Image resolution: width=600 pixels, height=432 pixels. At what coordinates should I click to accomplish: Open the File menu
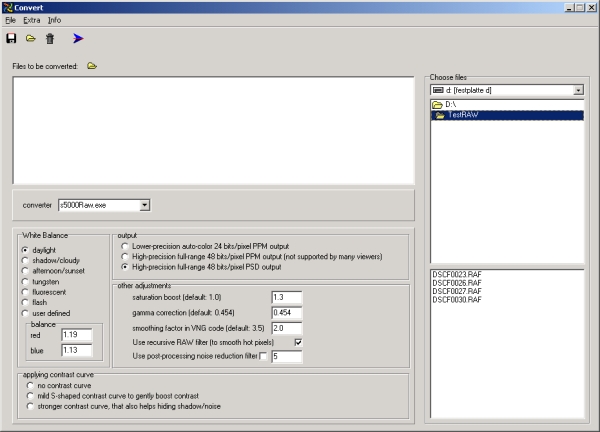pyautogui.click(x=10, y=20)
